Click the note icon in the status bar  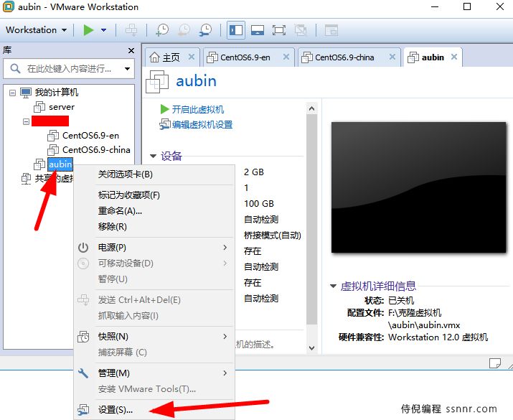[x=494, y=363]
